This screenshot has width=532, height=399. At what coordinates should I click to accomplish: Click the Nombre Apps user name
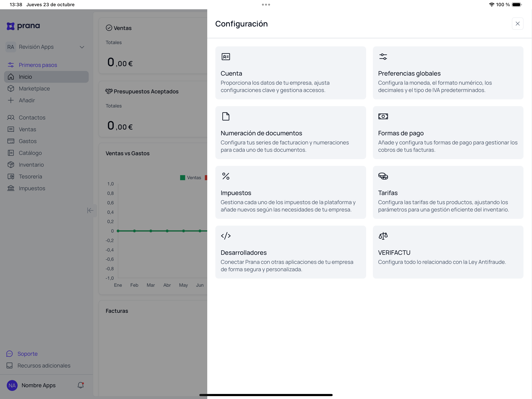[38, 385]
